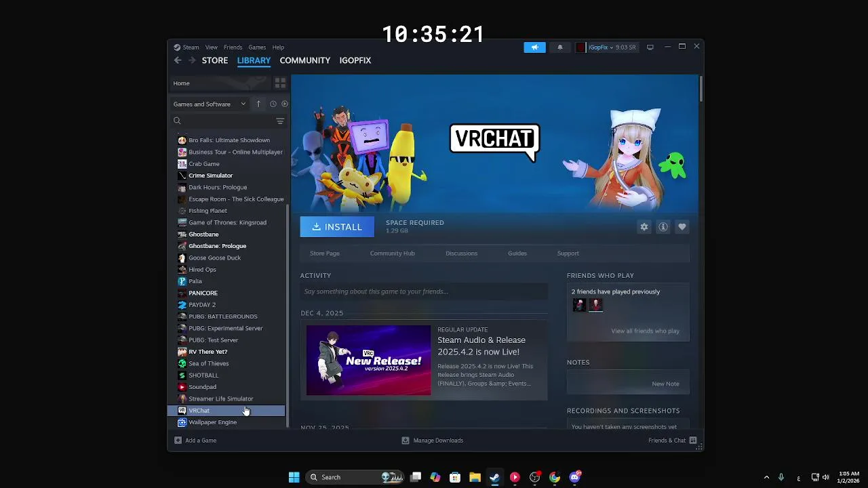Open the Discussions link
The height and width of the screenshot is (488, 868).
coord(462,253)
